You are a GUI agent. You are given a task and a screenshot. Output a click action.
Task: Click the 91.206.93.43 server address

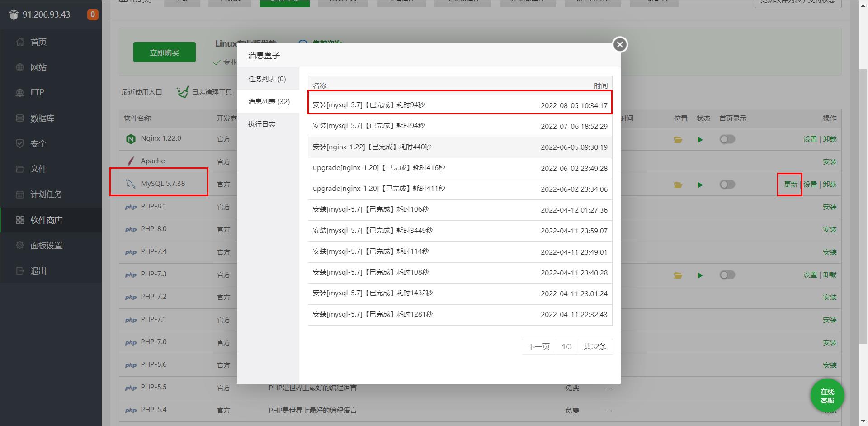[46, 14]
